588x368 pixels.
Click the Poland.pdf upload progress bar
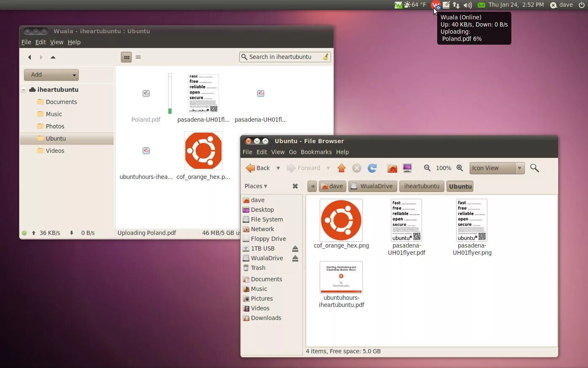[x=170, y=93]
